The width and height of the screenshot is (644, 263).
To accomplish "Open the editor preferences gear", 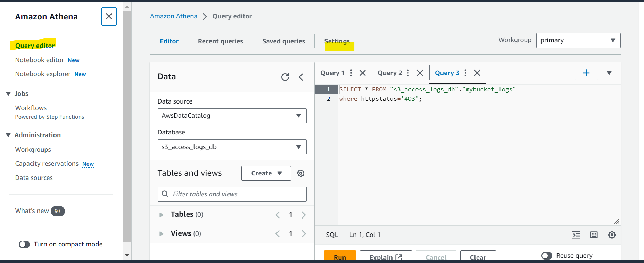I will pos(612,235).
